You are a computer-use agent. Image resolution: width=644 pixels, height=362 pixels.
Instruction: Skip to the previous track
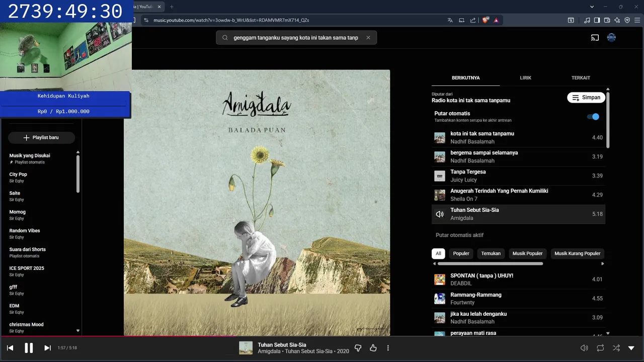[x=10, y=348]
